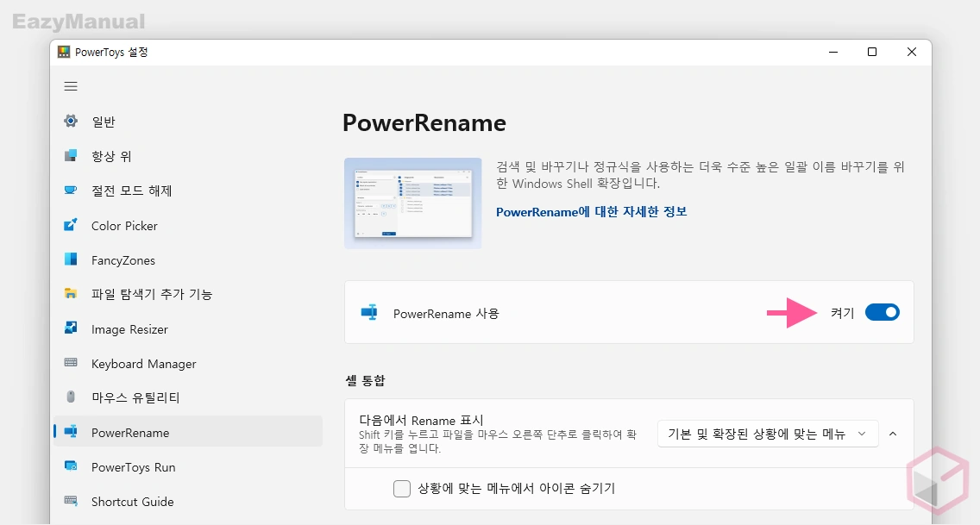The width and height of the screenshot is (980, 525).
Task: Navigate to FancyZones settings
Action: point(188,259)
